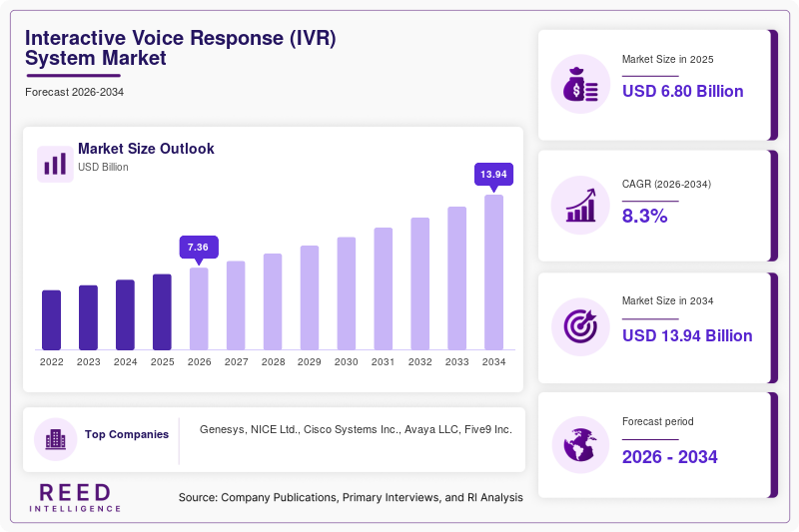
Task: Click the 'Market Size Outlook' heading
Action: coord(146,149)
